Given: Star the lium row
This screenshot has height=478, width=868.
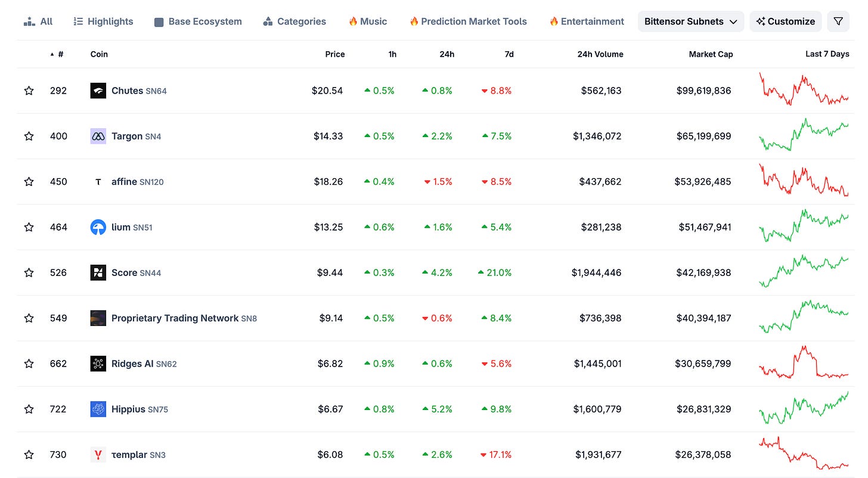Looking at the screenshot, I should tap(29, 227).
